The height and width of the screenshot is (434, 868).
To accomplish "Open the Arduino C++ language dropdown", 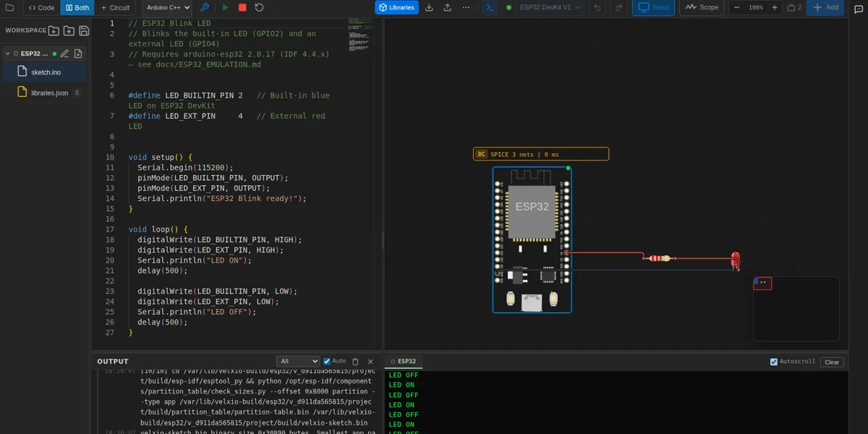I will tap(167, 7).
